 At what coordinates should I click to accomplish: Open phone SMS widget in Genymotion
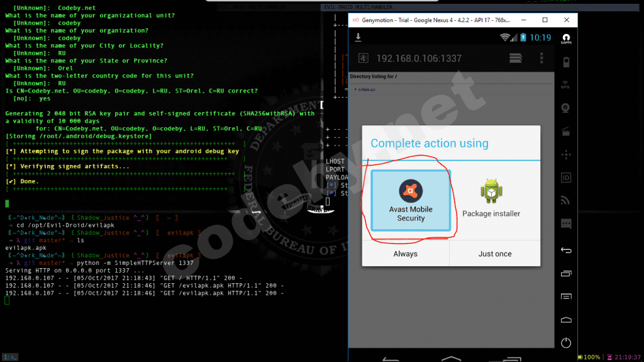coord(566,223)
